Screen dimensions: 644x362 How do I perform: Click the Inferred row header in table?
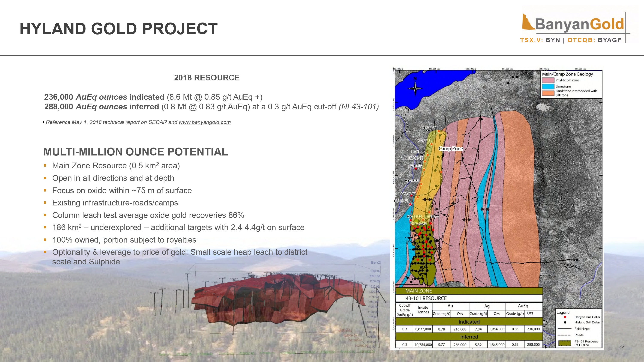[x=469, y=337]
